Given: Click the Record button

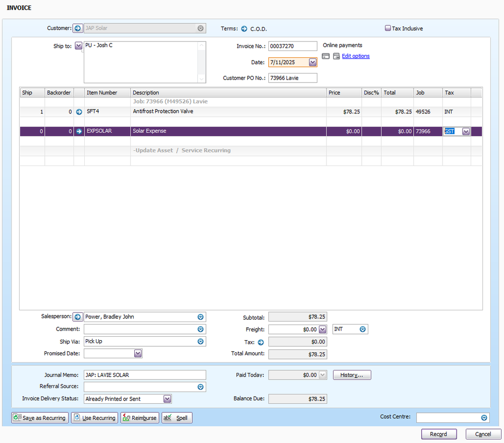Looking at the screenshot, I should coord(438,434).
